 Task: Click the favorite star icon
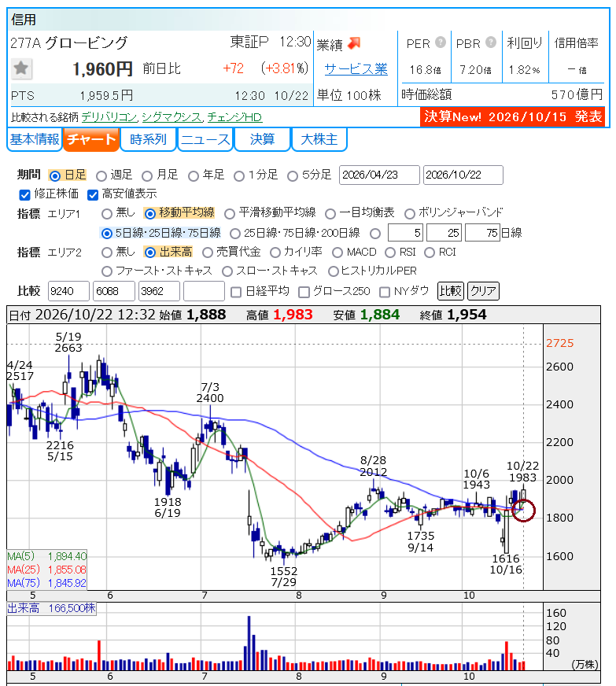point(21,68)
